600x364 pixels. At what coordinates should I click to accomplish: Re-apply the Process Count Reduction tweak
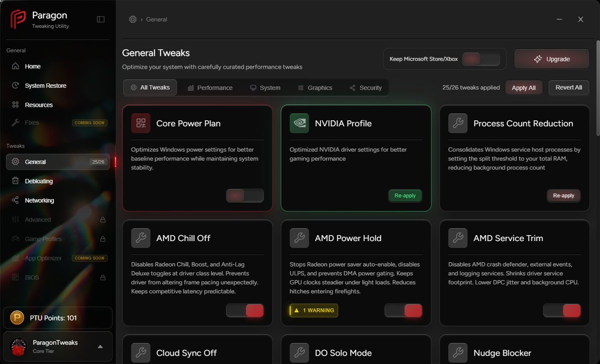click(x=563, y=196)
